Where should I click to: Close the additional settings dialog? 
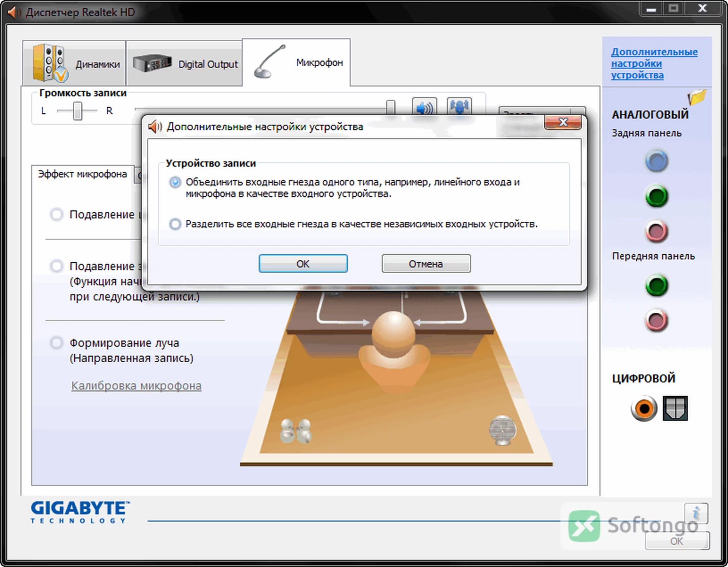pyautogui.click(x=563, y=122)
